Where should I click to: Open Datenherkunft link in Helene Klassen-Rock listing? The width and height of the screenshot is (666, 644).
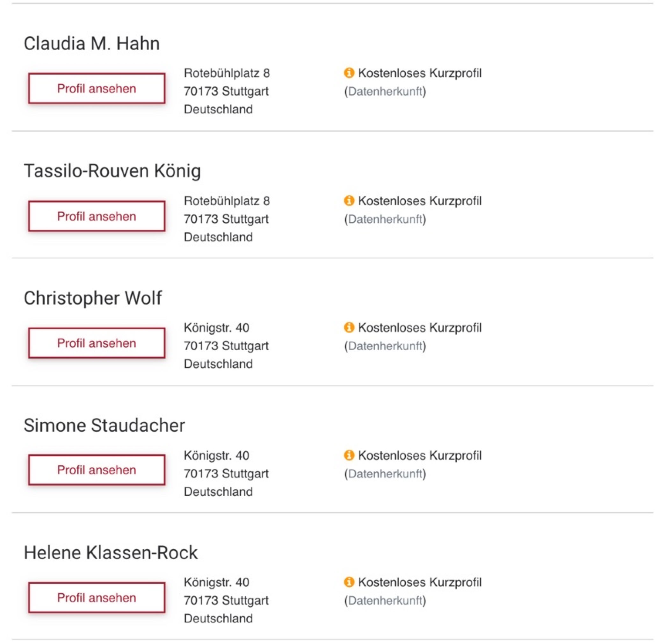point(385,600)
